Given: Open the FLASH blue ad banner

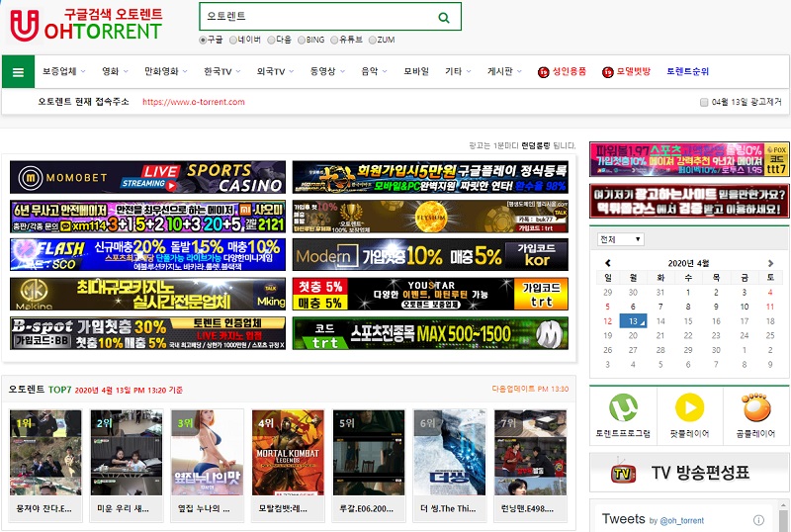Looking at the screenshot, I should (x=147, y=255).
